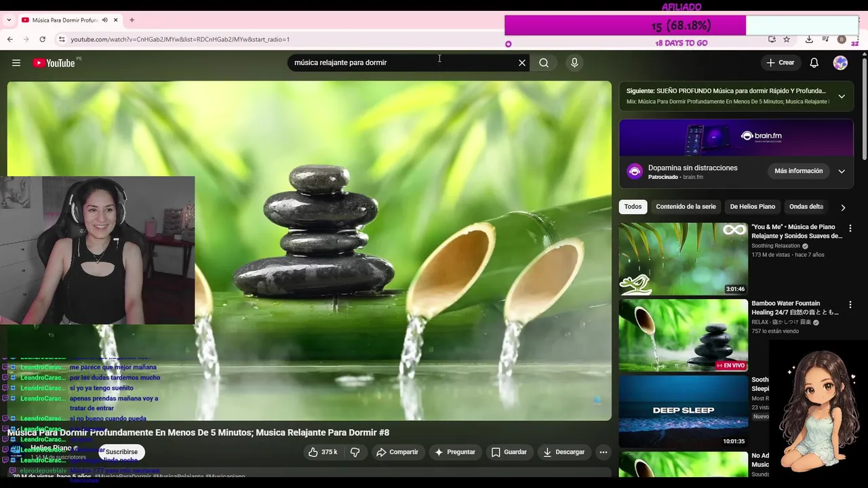Open options for Bamboo Water Fountain video
Image resolution: width=868 pixels, height=488 pixels.
point(850,305)
